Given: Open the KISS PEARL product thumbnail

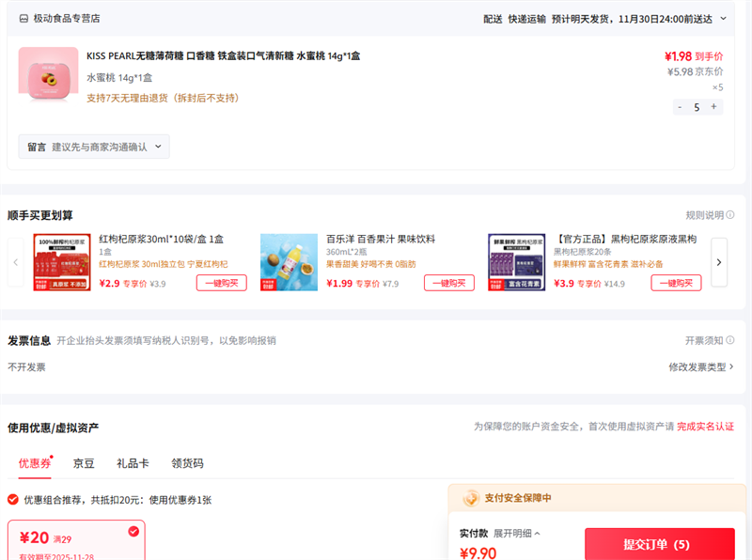Looking at the screenshot, I should [x=48, y=77].
